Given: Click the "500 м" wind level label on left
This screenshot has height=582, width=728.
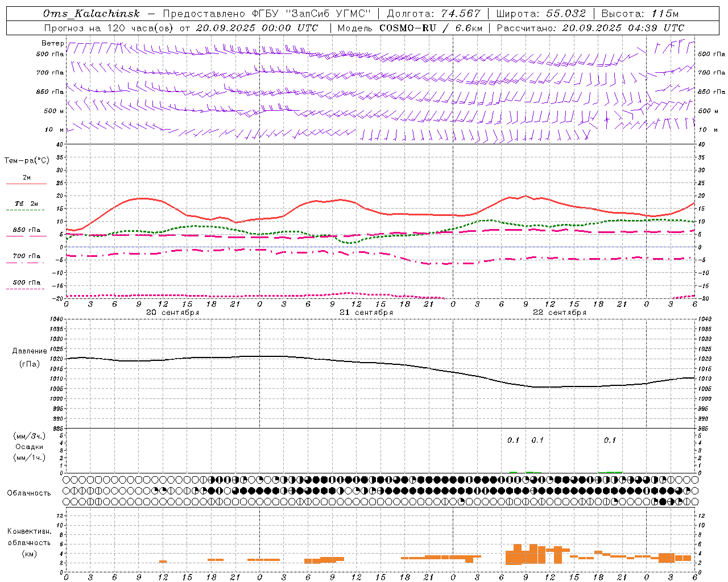Looking at the screenshot, I should click(x=54, y=111).
